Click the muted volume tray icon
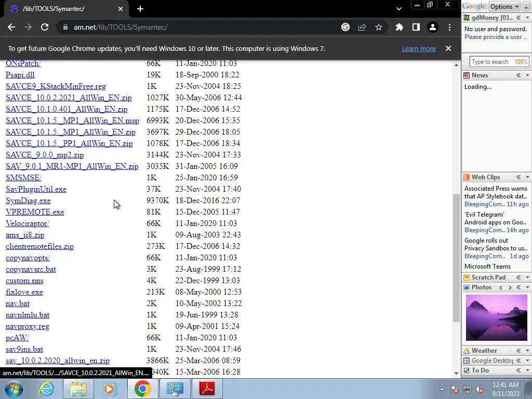This screenshot has width=532, height=399. [x=480, y=389]
